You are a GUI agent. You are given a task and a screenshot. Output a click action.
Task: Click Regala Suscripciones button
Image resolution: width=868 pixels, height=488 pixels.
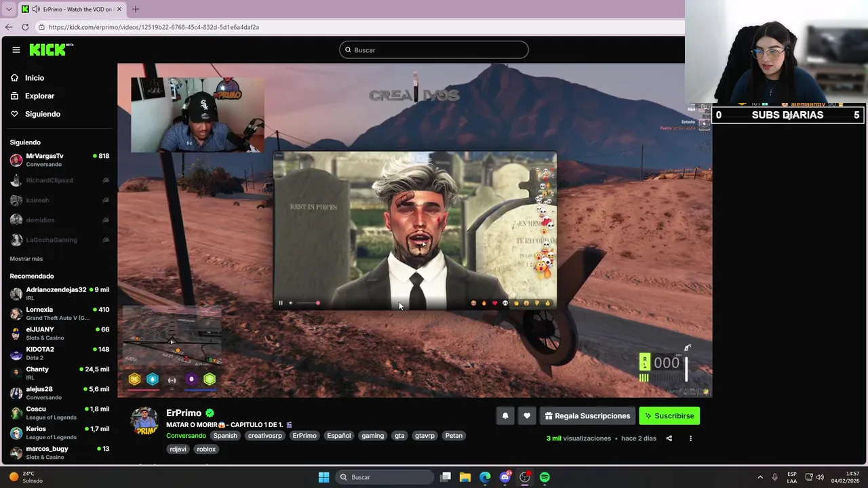point(587,416)
